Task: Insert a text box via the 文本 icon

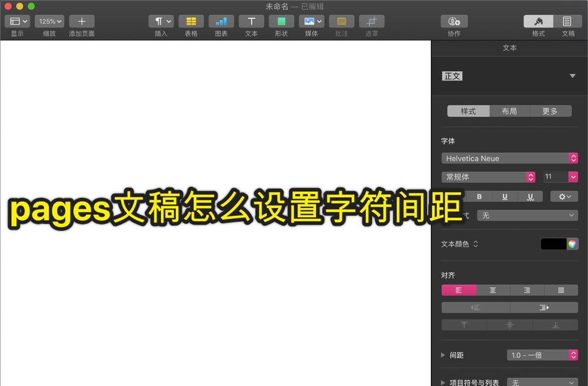Action: pyautogui.click(x=251, y=21)
